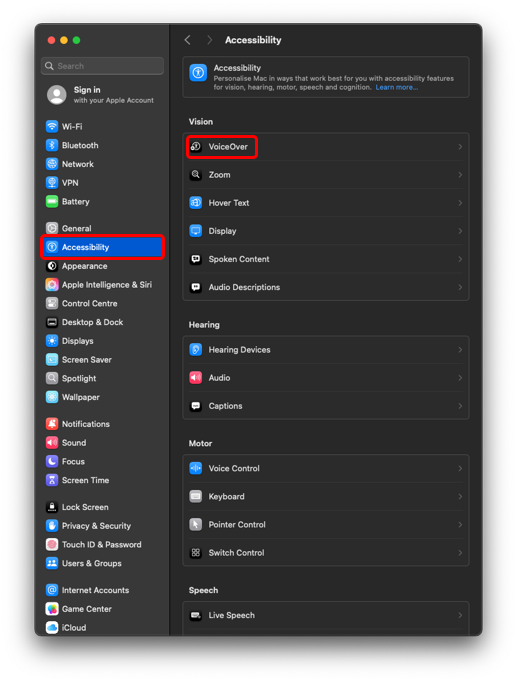Expand the Spoken Content row chevron
Screen dimensions: 517x682
click(460, 259)
